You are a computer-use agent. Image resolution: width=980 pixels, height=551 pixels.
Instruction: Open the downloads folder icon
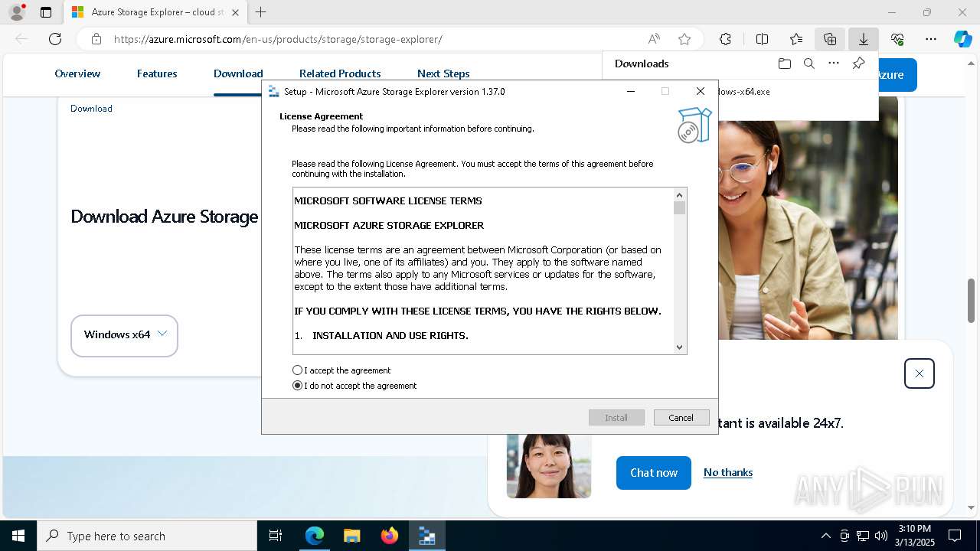(784, 64)
